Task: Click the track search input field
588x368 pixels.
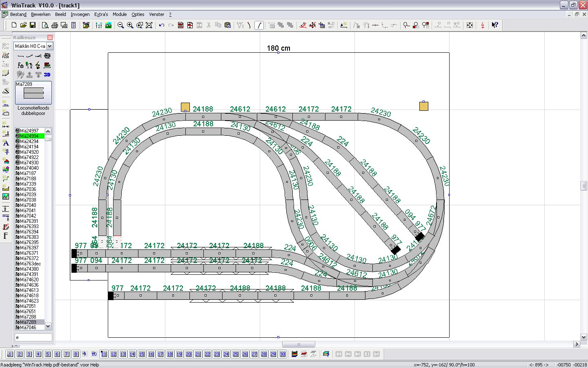Action: tap(33, 337)
